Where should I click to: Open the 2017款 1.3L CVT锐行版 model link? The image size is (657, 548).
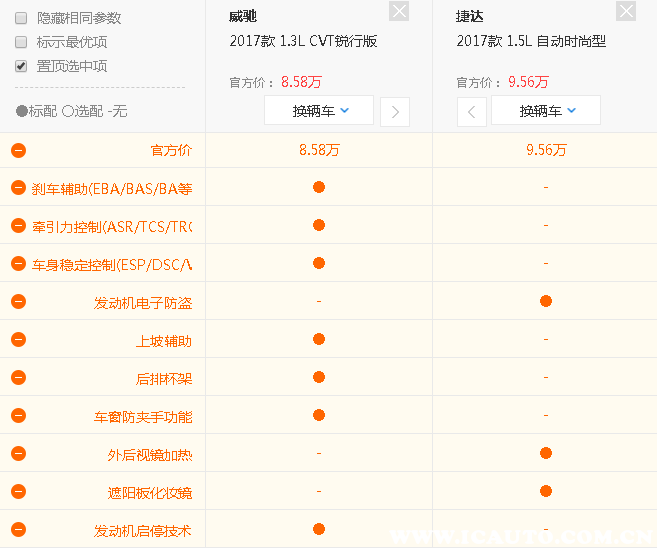(303, 42)
